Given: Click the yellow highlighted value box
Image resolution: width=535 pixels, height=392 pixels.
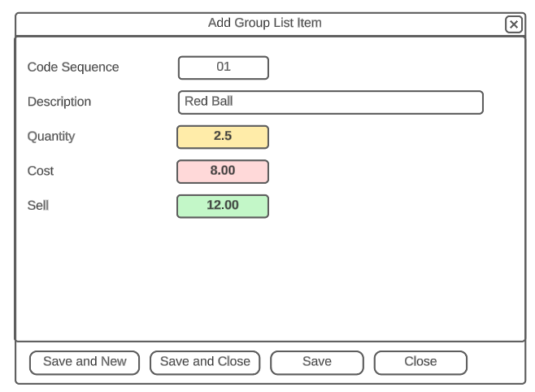Looking at the screenshot, I should point(223,137).
